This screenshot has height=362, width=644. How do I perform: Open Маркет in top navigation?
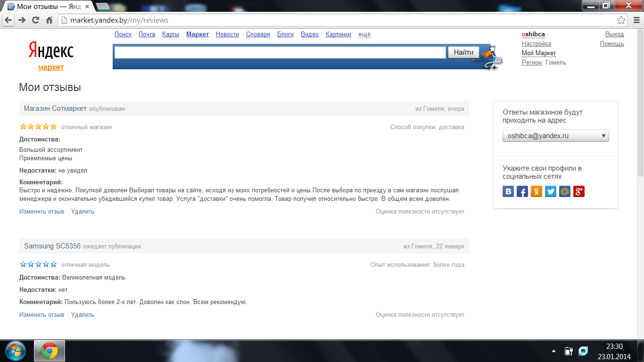(x=198, y=34)
